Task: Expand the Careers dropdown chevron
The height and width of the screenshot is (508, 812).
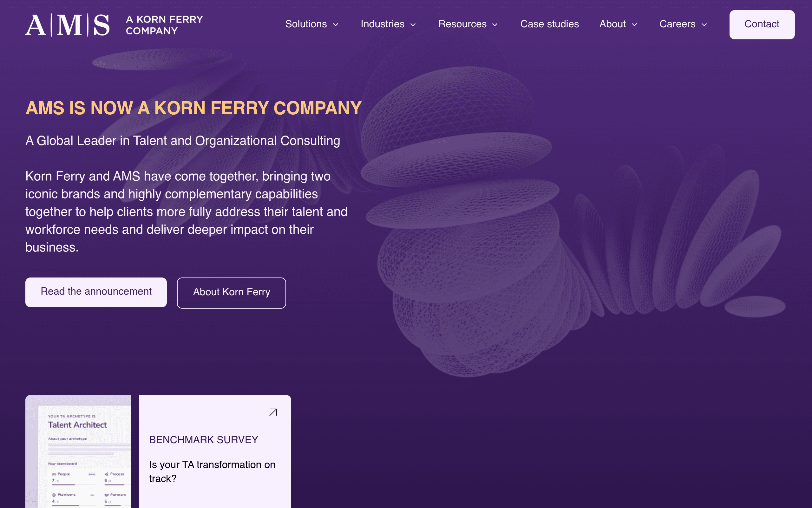Action: tap(704, 24)
